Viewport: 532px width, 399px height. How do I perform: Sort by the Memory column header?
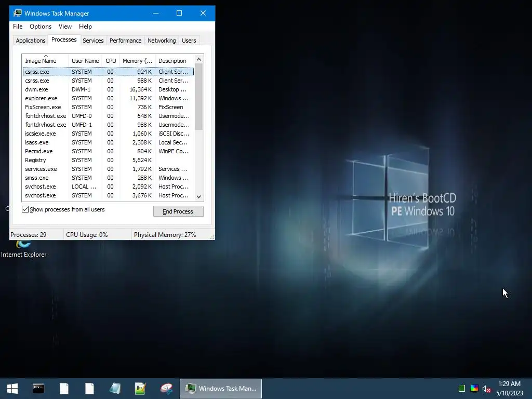click(137, 60)
